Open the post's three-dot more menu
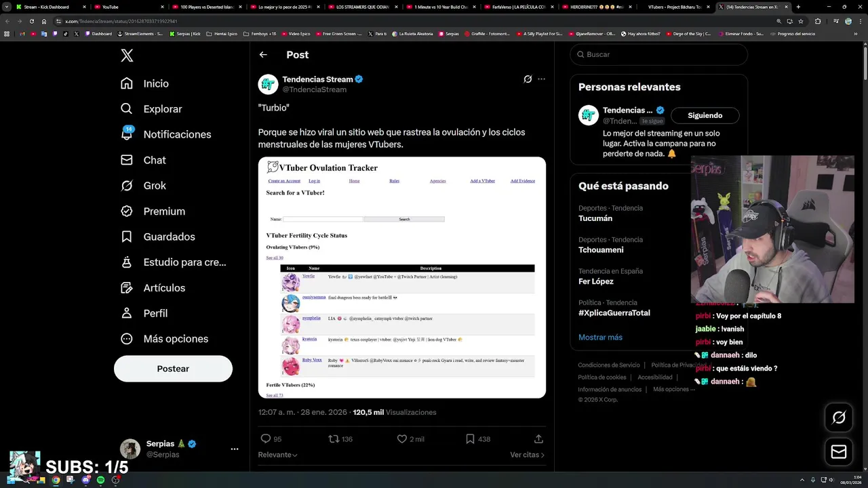The height and width of the screenshot is (488, 868). (541, 79)
